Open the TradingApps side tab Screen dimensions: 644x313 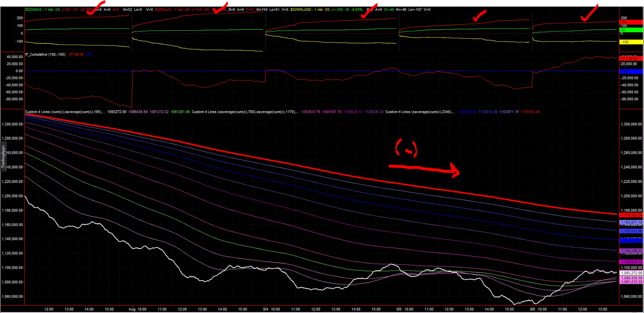(3, 156)
